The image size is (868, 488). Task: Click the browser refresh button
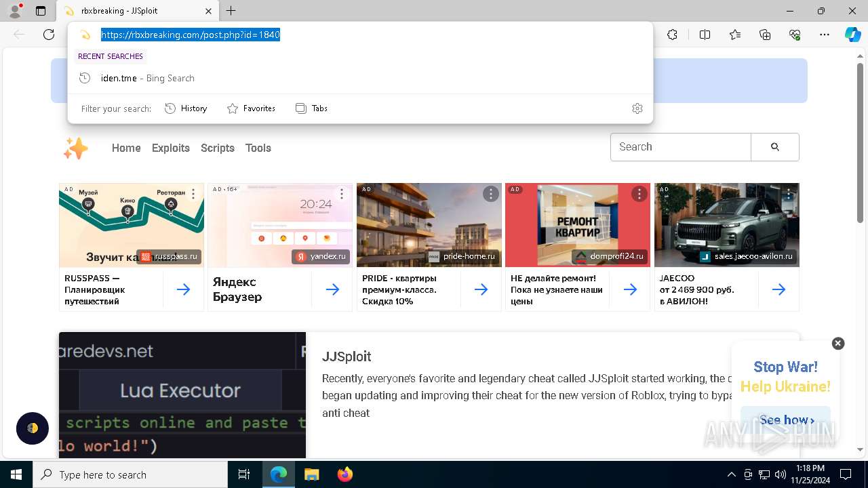[49, 35]
